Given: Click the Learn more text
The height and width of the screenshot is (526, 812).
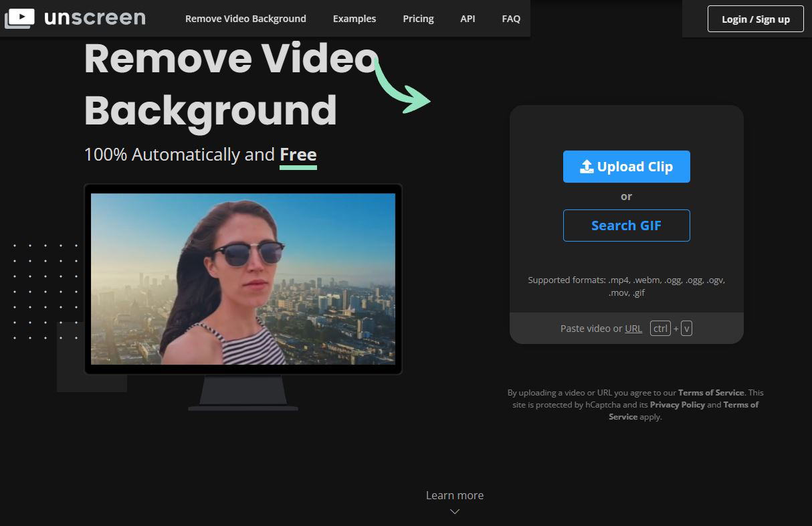Looking at the screenshot, I should [455, 495].
